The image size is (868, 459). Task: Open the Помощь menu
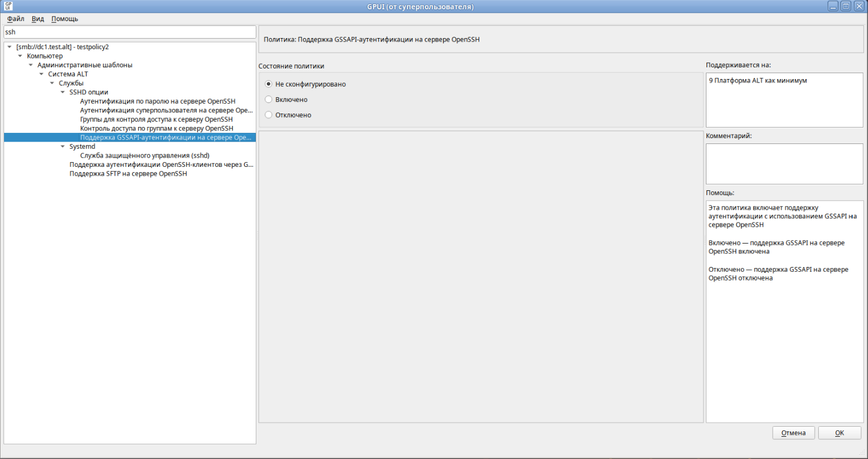click(x=64, y=19)
